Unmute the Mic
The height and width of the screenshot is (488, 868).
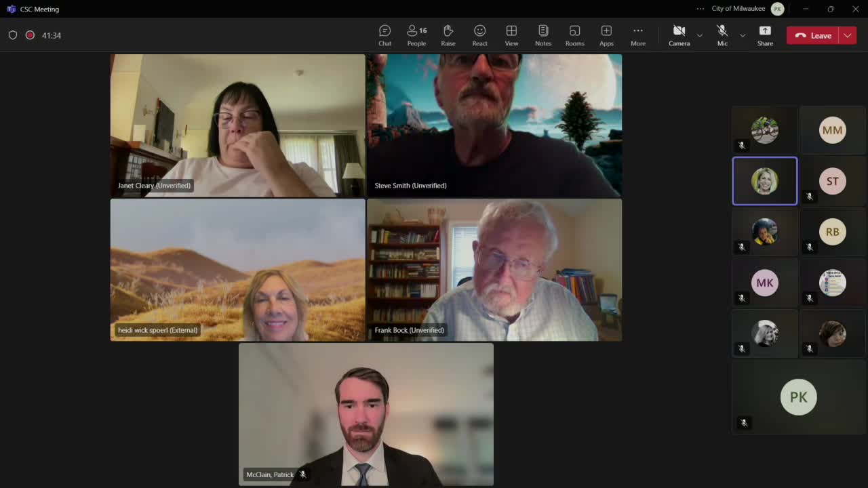(x=722, y=35)
